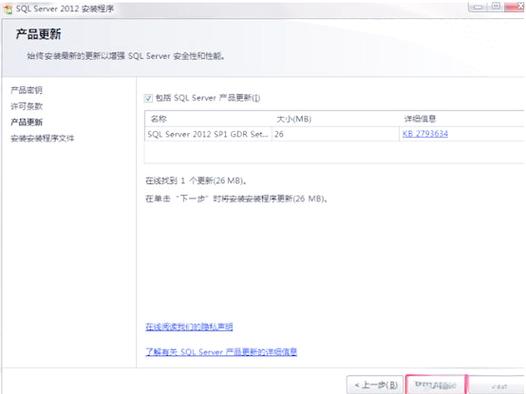
Task: Select 产品更新 in the steps list
Action: (x=27, y=122)
